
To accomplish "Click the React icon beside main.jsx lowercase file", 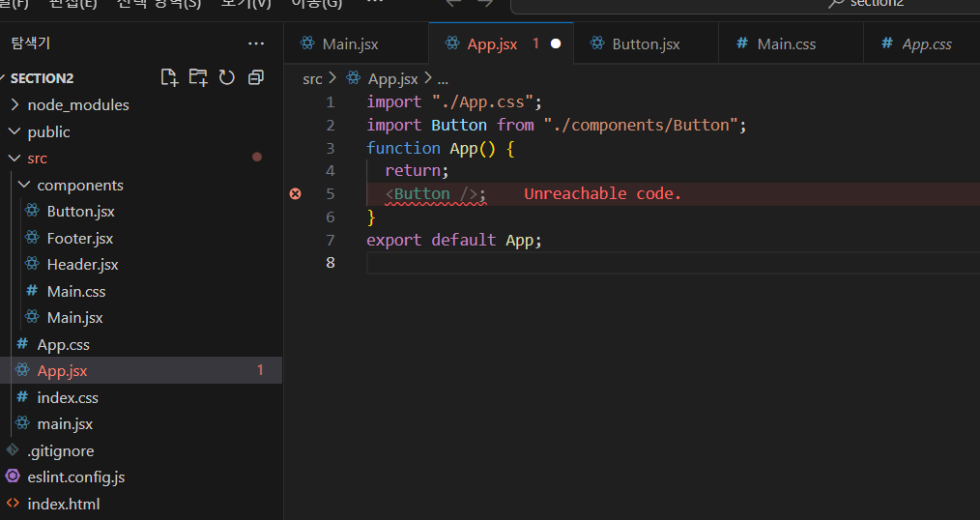I will [x=22, y=423].
